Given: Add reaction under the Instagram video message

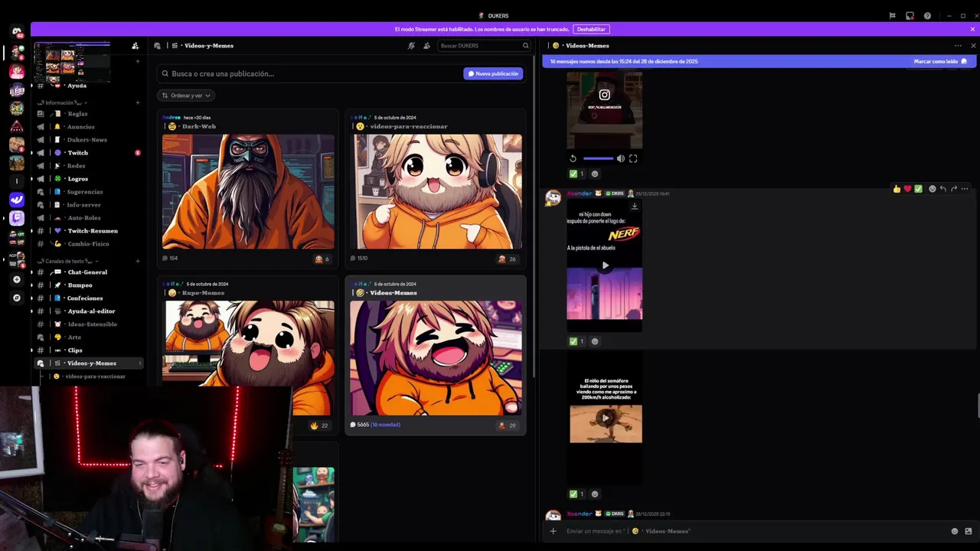Looking at the screenshot, I should click(x=595, y=174).
